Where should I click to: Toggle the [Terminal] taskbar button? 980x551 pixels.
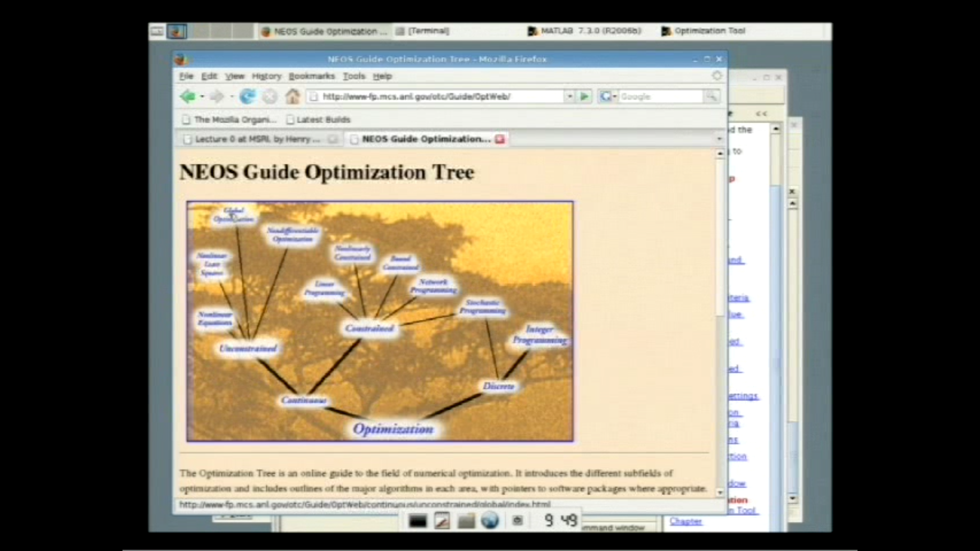pos(424,31)
